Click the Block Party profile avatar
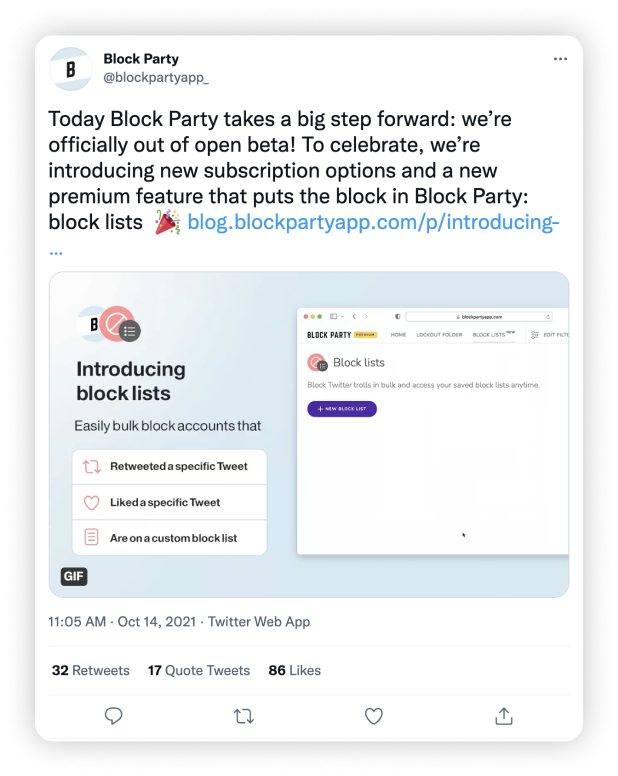The height and width of the screenshot is (776, 618). click(71, 69)
